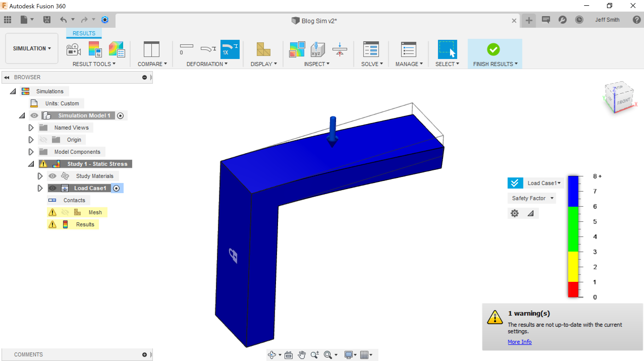Click the legend settings gear icon
The width and height of the screenshot is (644, 361).
[515, 213]
